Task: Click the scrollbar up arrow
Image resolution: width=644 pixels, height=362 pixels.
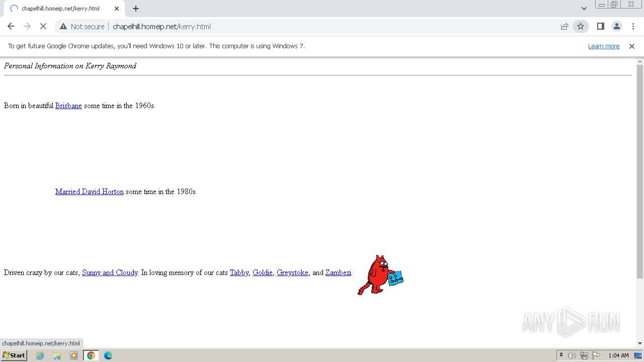Action: [x=640, y=61]
